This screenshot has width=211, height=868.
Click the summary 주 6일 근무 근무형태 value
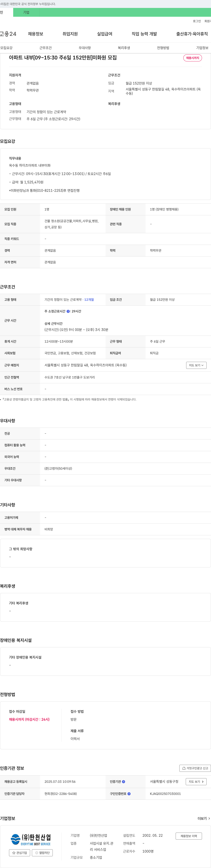53,119
